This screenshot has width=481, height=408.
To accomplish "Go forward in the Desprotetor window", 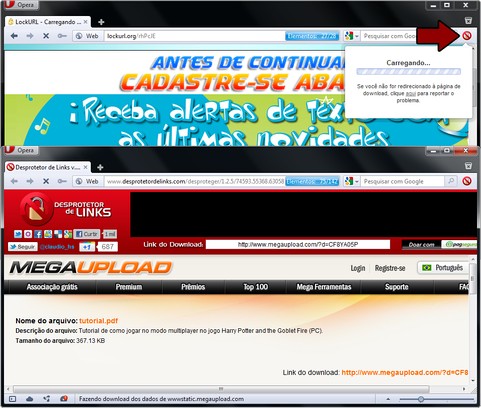I will [30, 181].
